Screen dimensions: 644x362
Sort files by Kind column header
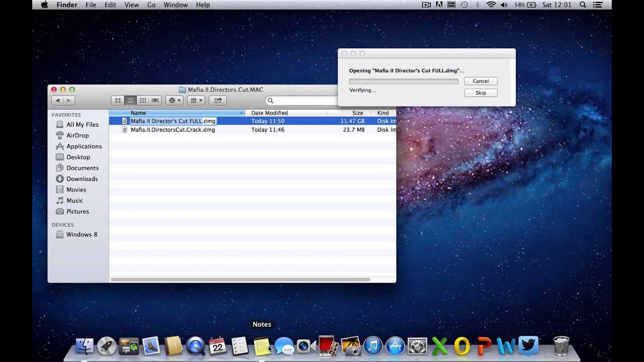pyautogui.click(x=383, y=113)
